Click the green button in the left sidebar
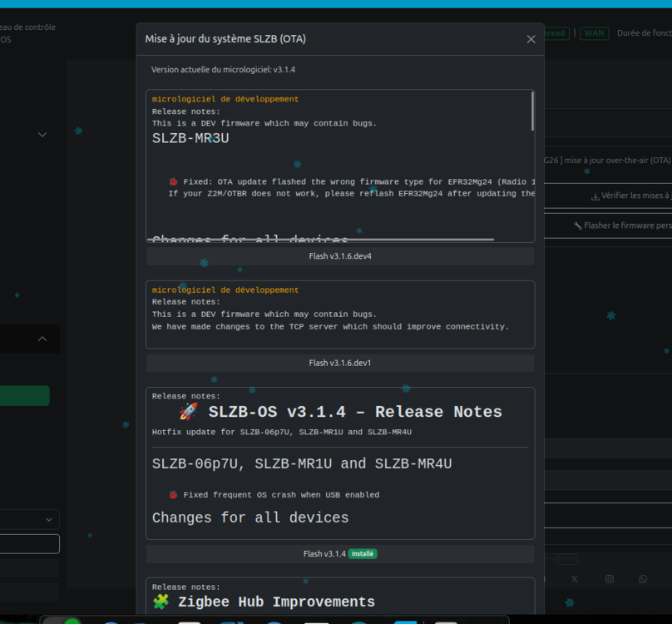 [x=24, y=395]
